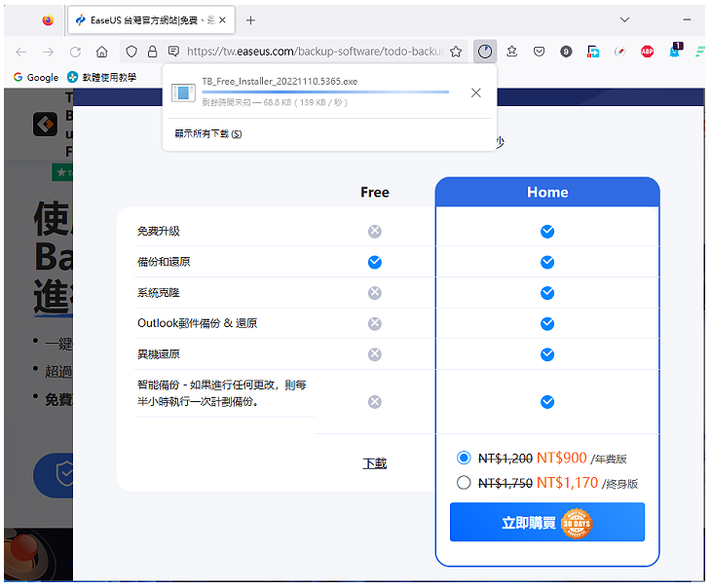Reload the current page
The height and width of the screenshot is (588, 711).
coord(75,52)
